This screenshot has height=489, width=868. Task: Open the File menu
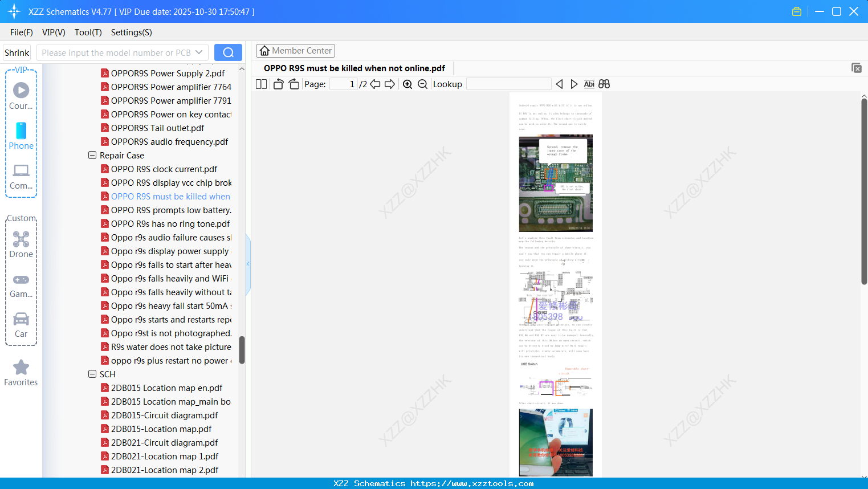tap(22, 32)
